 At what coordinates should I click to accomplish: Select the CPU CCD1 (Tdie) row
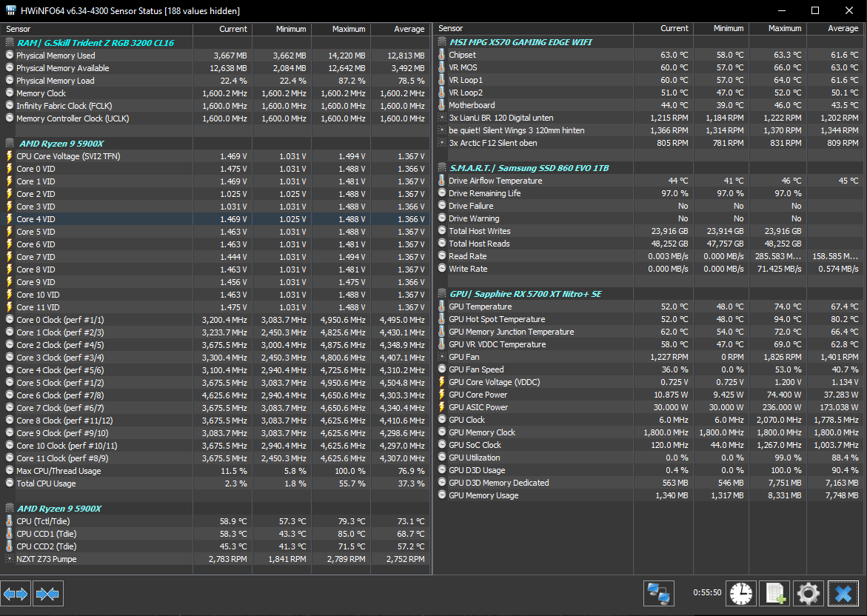coord(215,534)
